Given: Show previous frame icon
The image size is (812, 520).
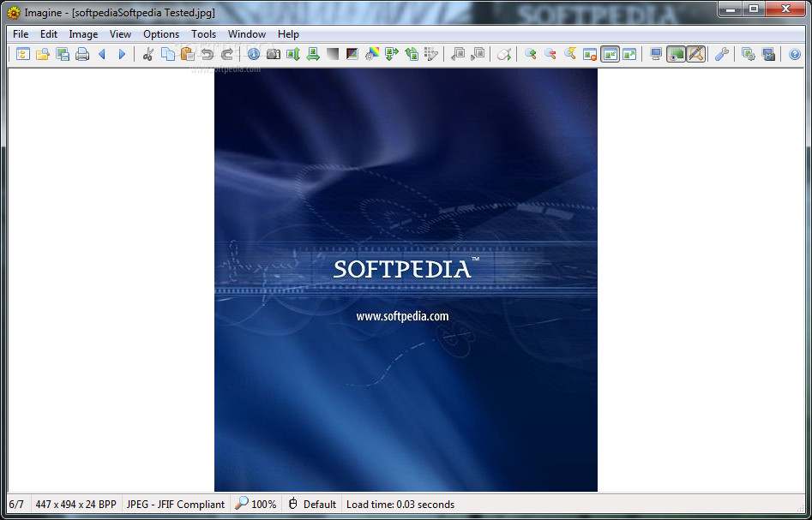Looking at the screenshot, I should point(458,54).
